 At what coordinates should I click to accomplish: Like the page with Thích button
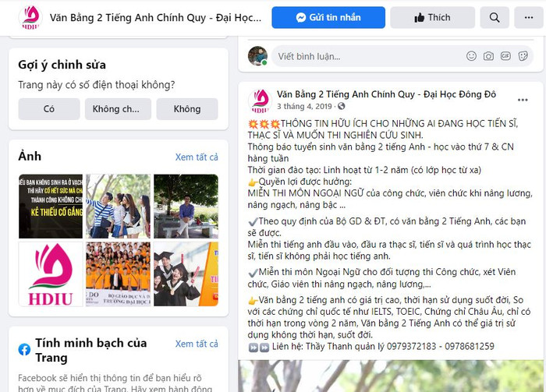pyautogui.click(x=432, y=17)
